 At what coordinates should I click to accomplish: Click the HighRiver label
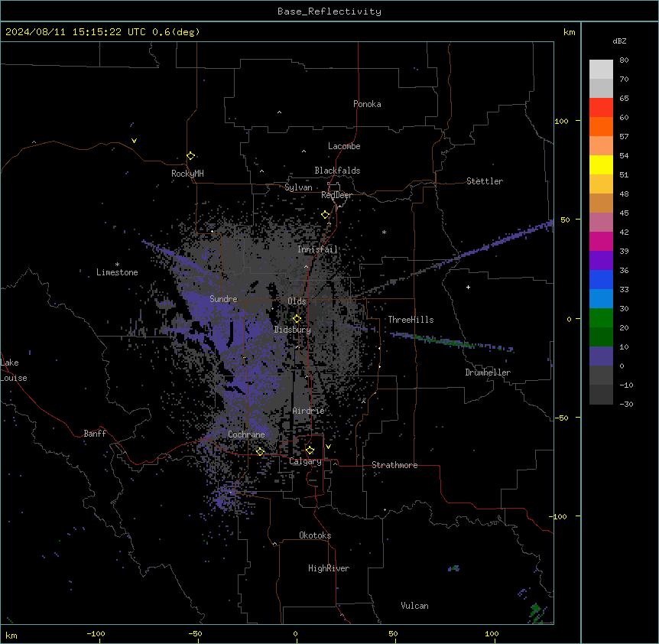coord(329,568)
